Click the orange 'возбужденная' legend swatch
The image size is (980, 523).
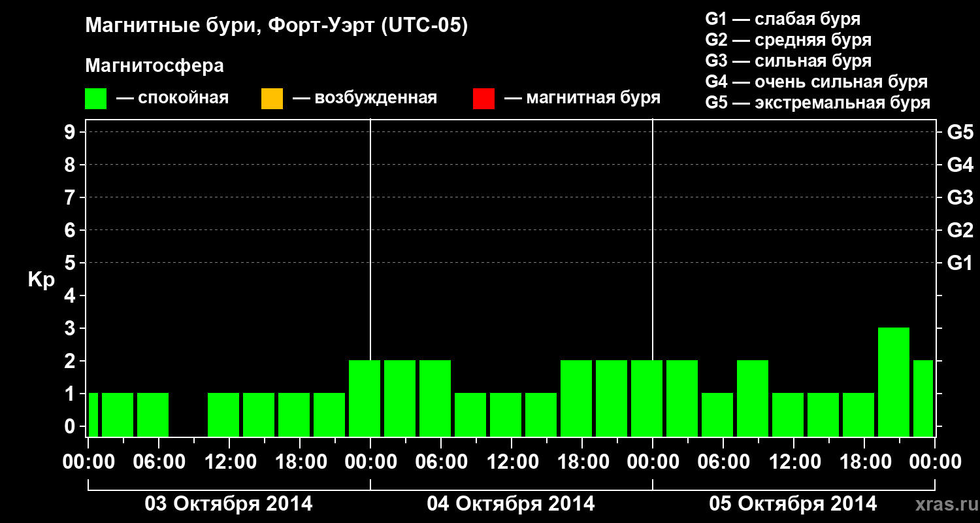point(272,99)
